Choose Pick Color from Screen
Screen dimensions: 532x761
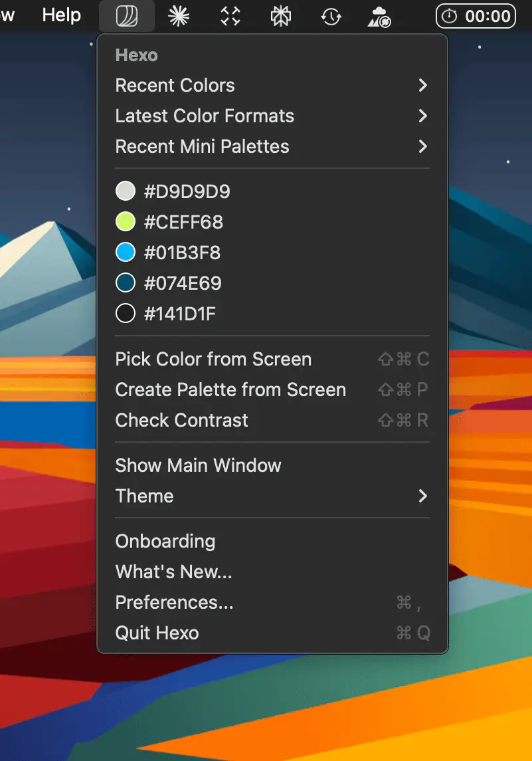[213, 359]
